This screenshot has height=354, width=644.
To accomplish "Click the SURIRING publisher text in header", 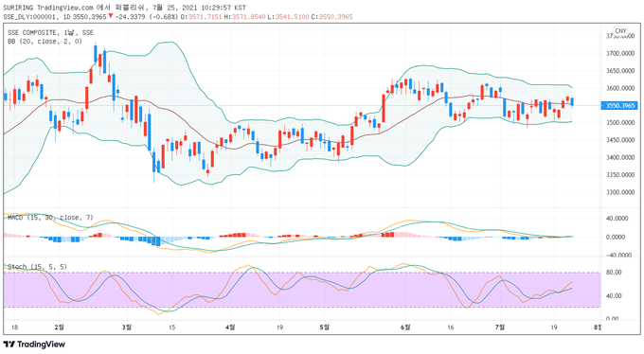I will (19, 8).
